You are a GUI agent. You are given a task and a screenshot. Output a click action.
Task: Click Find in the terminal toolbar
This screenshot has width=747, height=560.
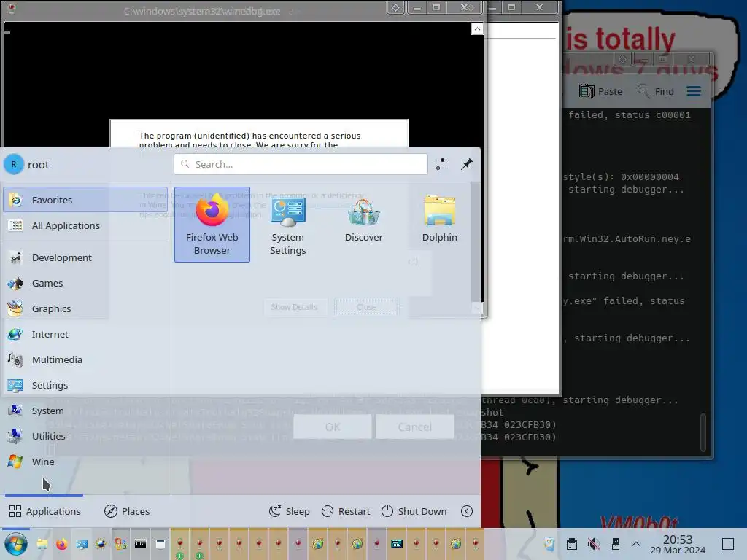click(x=656, y=91)
